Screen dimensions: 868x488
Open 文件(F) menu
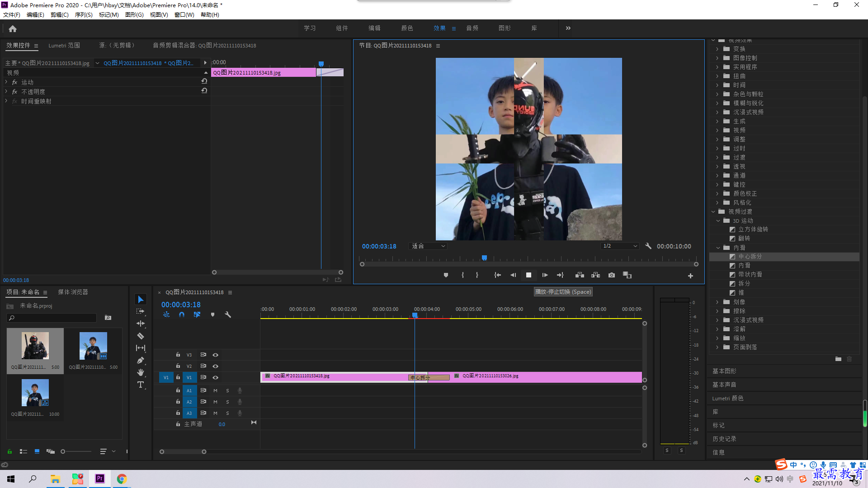12,15
